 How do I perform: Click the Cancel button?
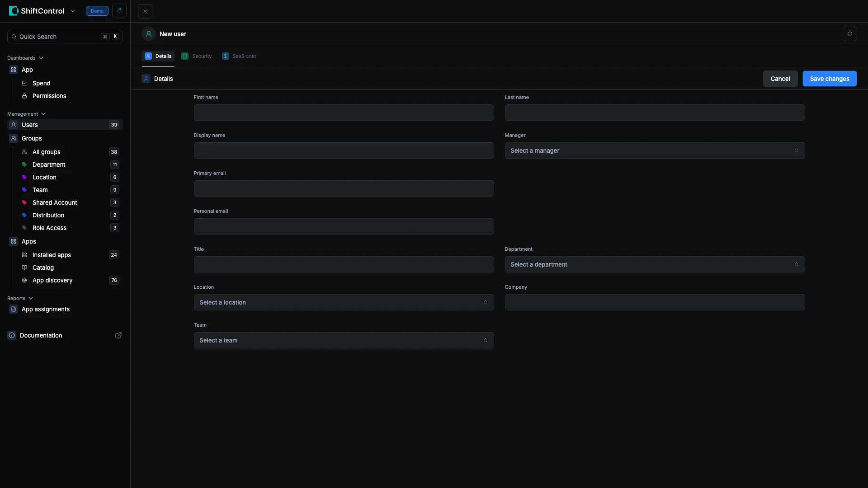780,79
